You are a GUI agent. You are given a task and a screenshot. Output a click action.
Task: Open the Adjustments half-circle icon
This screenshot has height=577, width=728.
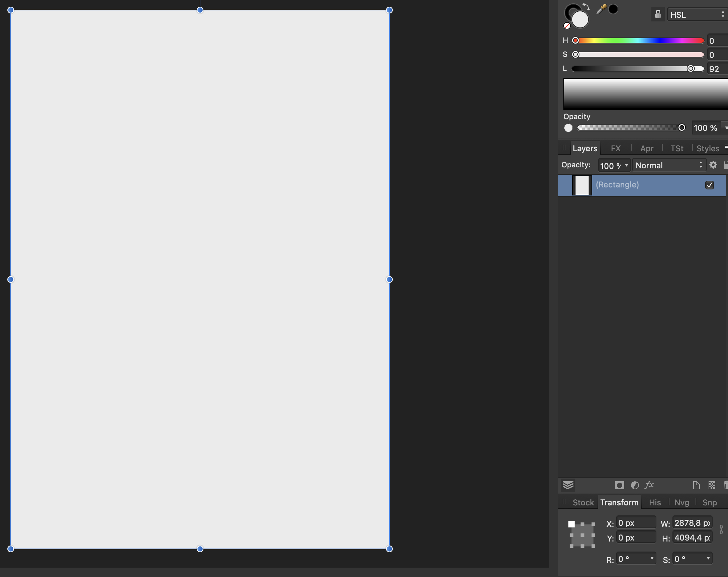point(635,485)
